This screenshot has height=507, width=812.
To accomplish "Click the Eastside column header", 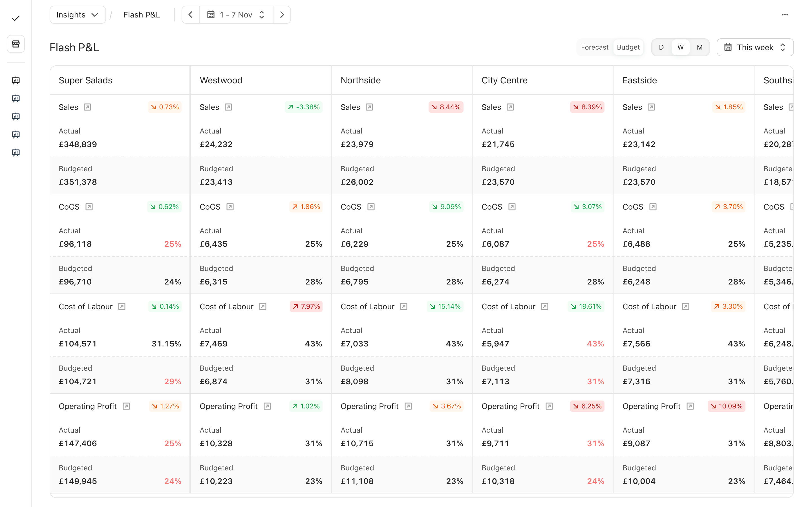I will (x=639, y=80).
